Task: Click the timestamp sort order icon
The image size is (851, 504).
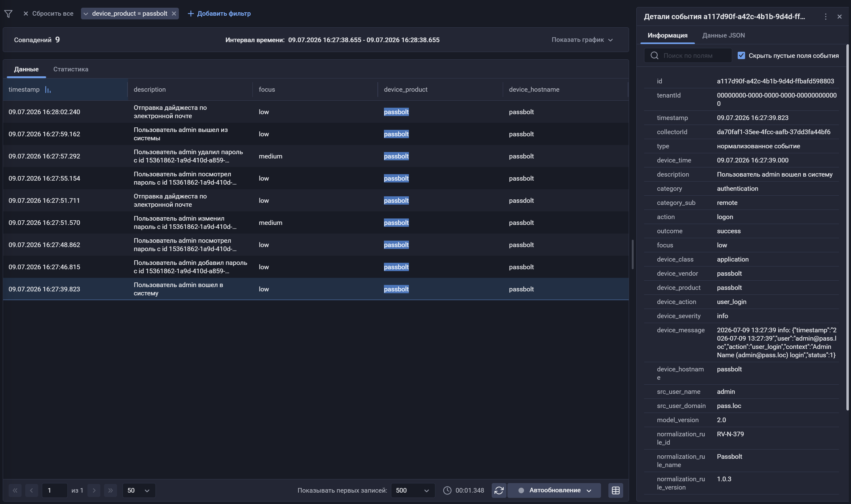Action: tap(48, 90)
